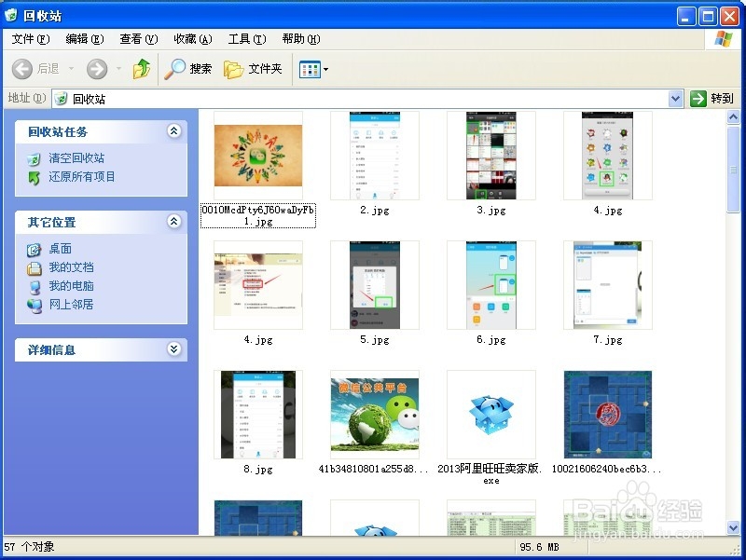Minimize the 回收站 window

click(x=686, y=17)
